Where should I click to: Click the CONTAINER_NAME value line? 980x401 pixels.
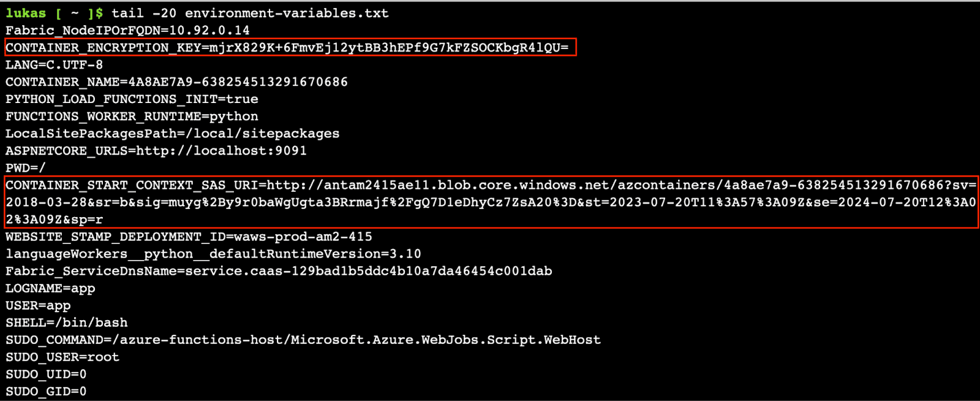click(176, 82)
